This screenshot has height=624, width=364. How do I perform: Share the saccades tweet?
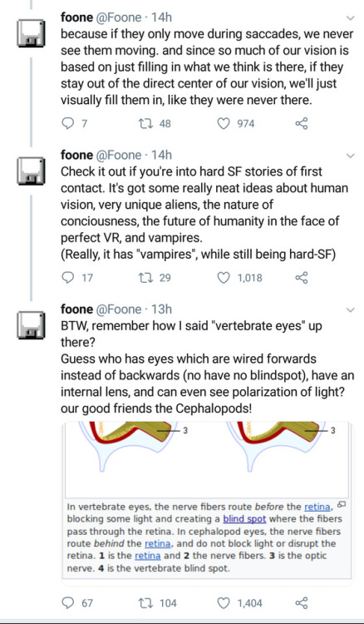[302, 123]
